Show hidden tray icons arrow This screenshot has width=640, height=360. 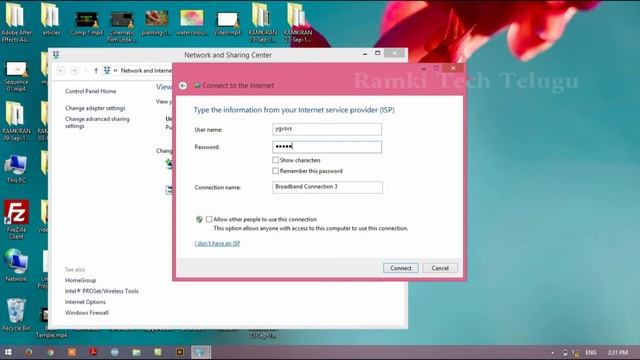(x=553, y=353)
